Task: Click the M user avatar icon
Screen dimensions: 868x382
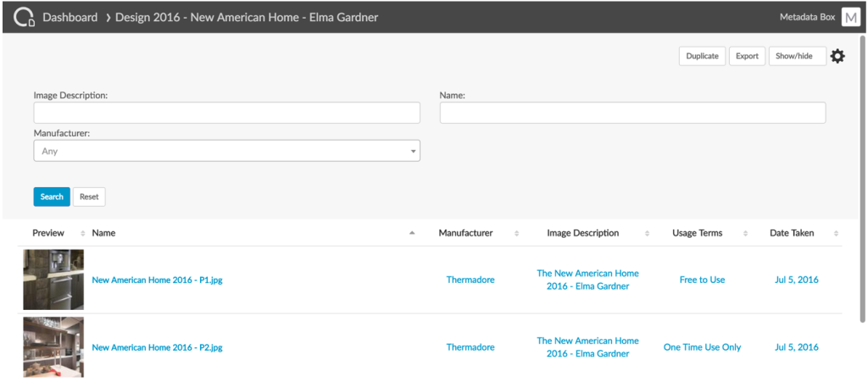Action: (850, 18)
